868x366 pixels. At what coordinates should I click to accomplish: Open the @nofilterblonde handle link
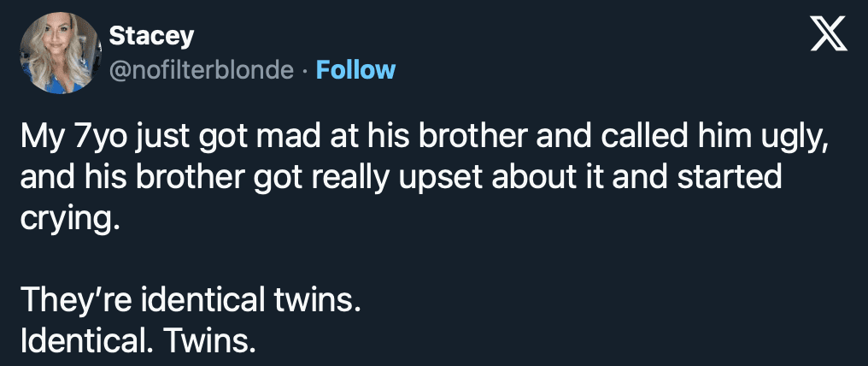tap(202, 69)
